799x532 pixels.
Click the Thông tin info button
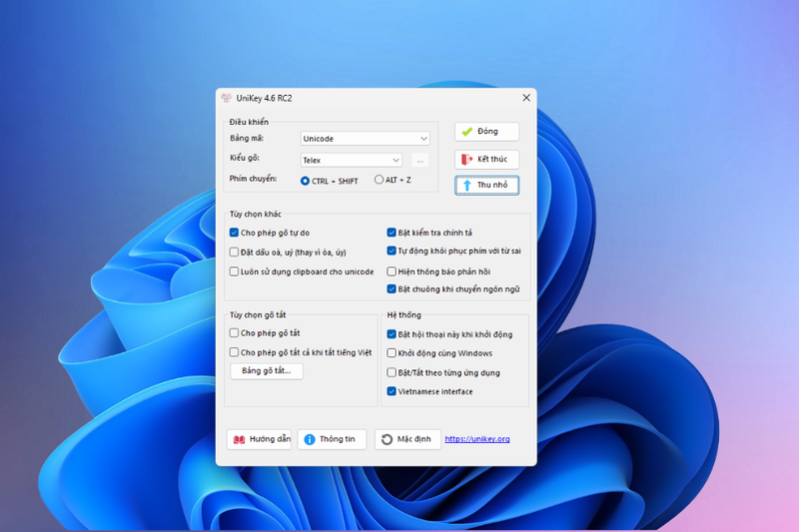point(332,439)
